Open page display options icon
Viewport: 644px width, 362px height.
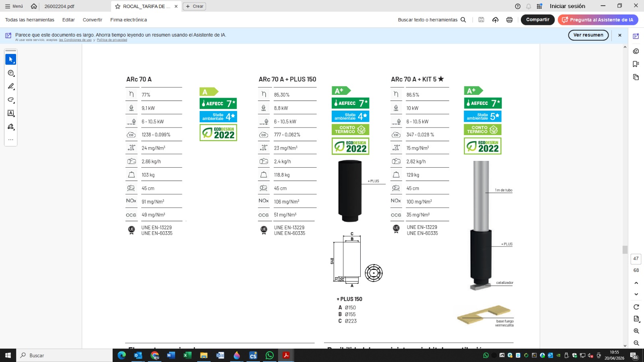click(x=636, y=319)
